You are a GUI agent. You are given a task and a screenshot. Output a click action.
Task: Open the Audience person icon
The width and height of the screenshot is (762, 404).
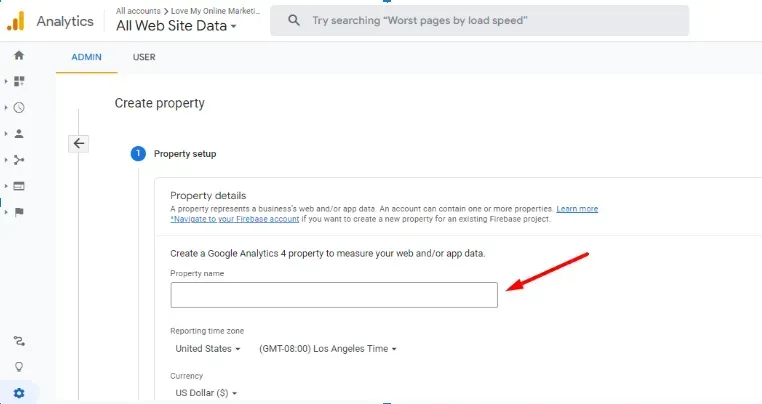pos(19,134)
